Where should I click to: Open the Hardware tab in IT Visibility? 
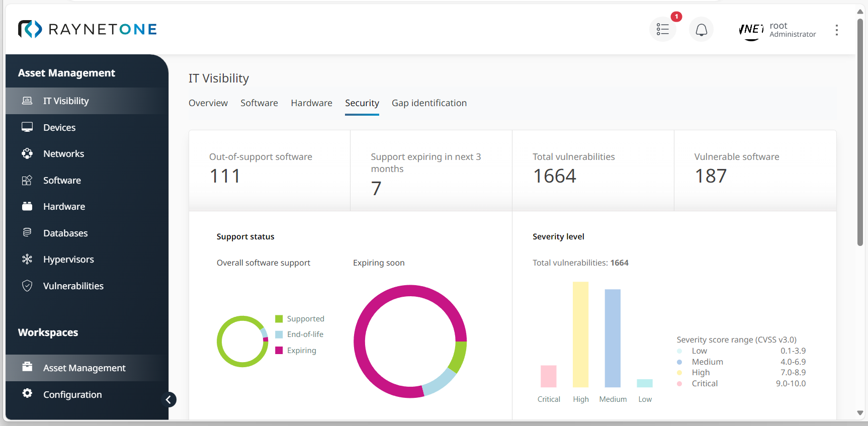(311, 103)
